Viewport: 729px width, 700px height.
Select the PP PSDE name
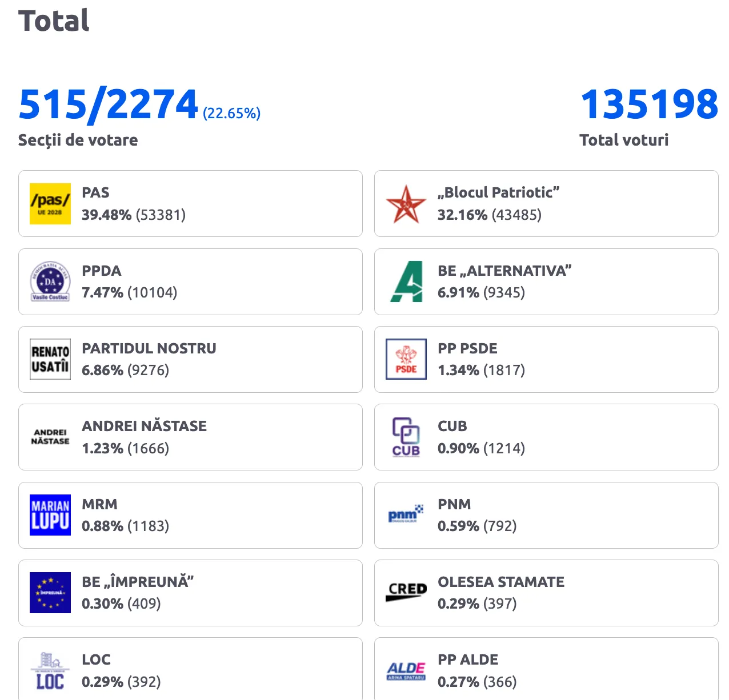[467, 348]
